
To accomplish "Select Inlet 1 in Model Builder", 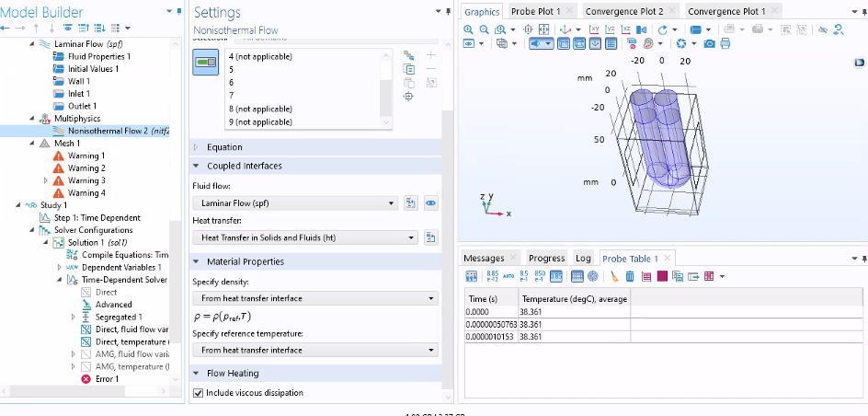I will [78, 94].
